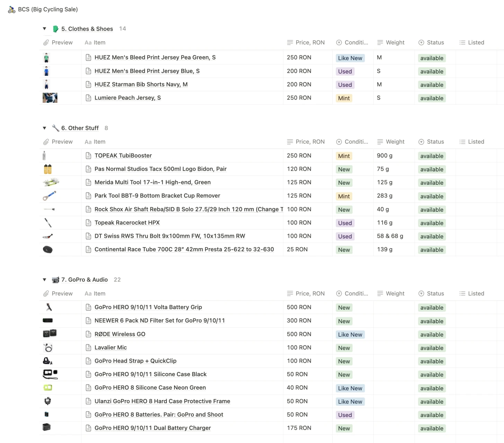
Task: Open Merida Multi Tool preview image
Action: pos(51,182)
